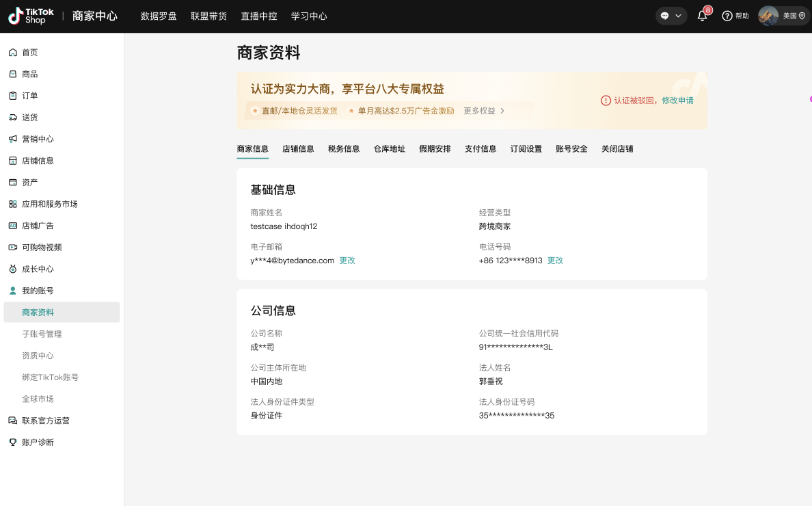This screenshot has width=812, height=506.
Task: Click company name 成**司
Action: pos(262,347)
